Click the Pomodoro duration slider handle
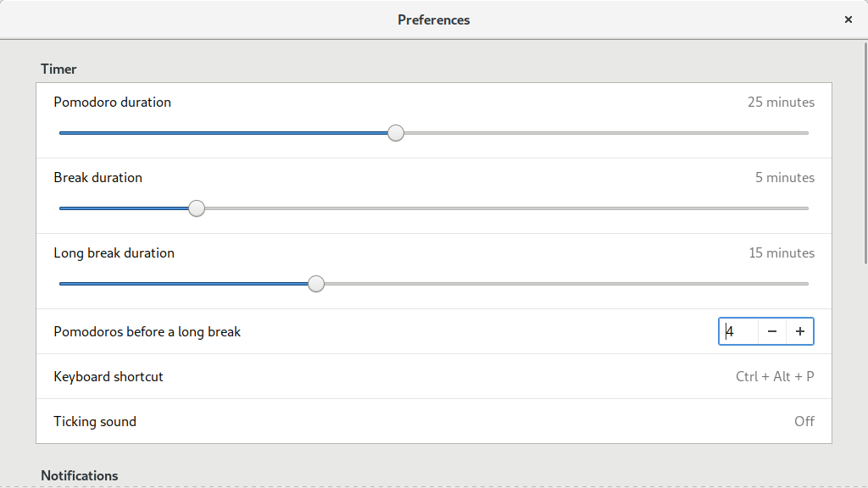Viewport: 868px width, 488px height. [x=396, y=133]
